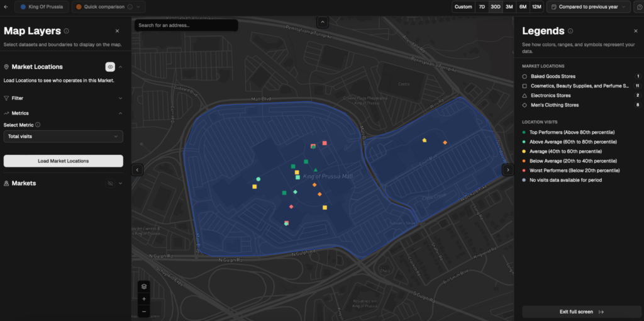This screenshot has height=321, width=644.
Task: Open the Quick comparison dropdown
Action: tap(108, 6)
